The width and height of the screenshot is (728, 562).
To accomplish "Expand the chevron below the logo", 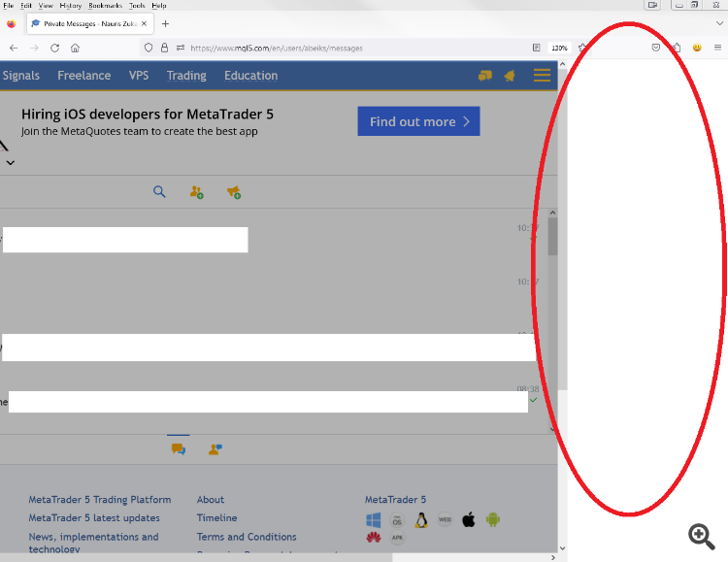I will point(11,162).
